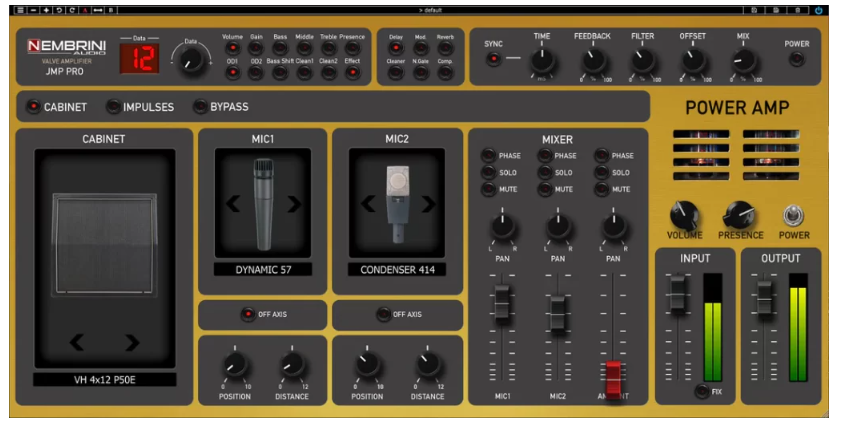Select the B preset state button
This screenshot has height=428, width=841.
111,10
